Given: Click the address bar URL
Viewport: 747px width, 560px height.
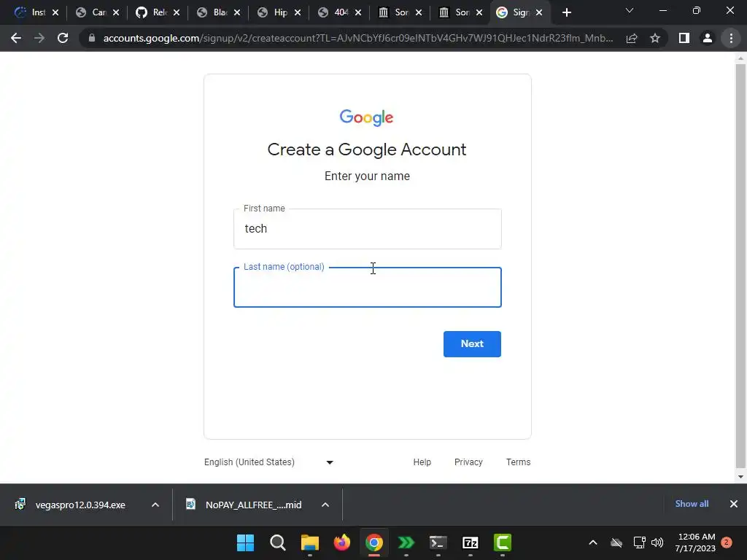Looking at the screenshot, I should point(357,38).
